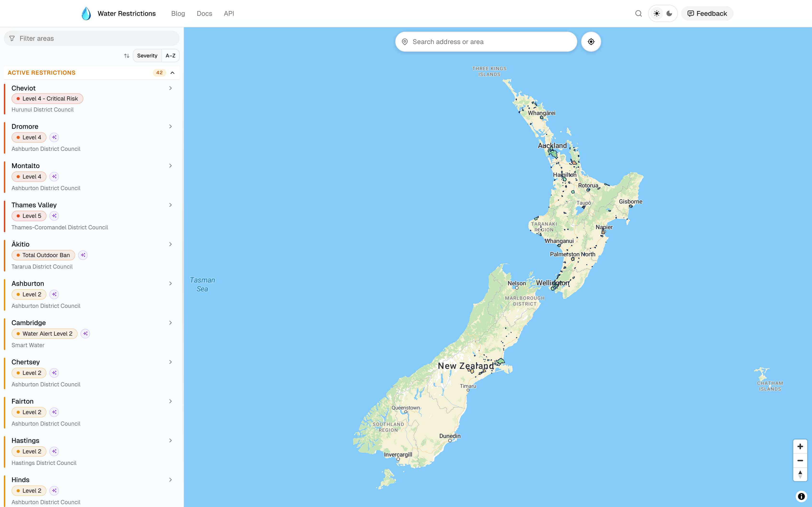This screenshot has width=812, height=507.
Task: Sort areas by A–Z
Action: click(171, 56)
